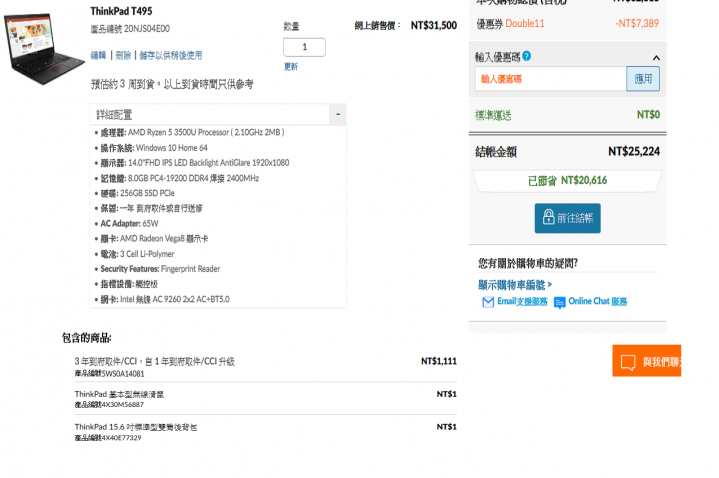
Task: Select the 3 Cell Li-Polymer battery row
Action: (134, 254)
